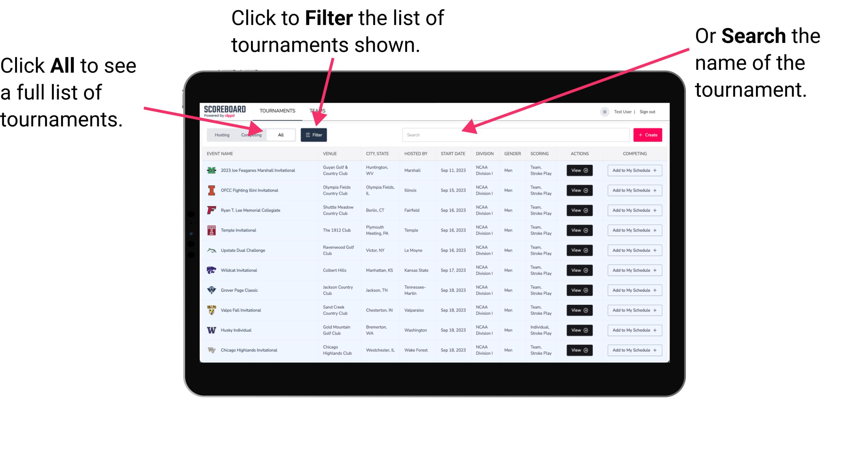Click the Fairfield team logo icon

point(210,210)
